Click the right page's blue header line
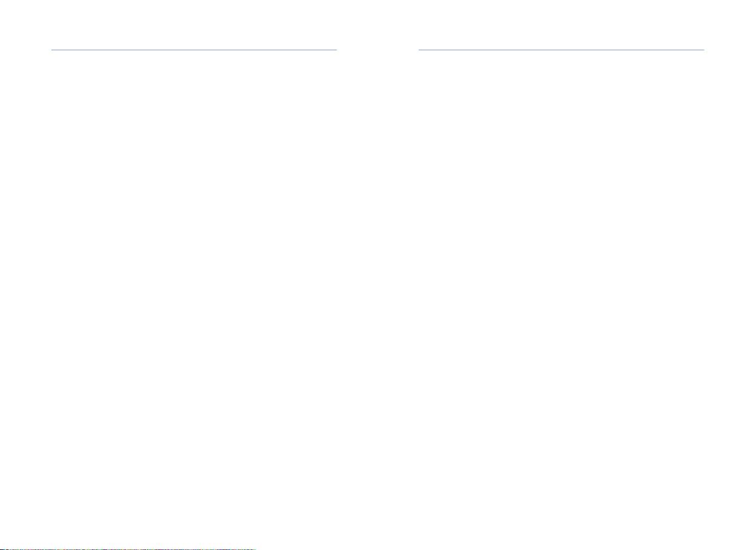Viewport: 756px width, 550px height. (x=562, y=50)
